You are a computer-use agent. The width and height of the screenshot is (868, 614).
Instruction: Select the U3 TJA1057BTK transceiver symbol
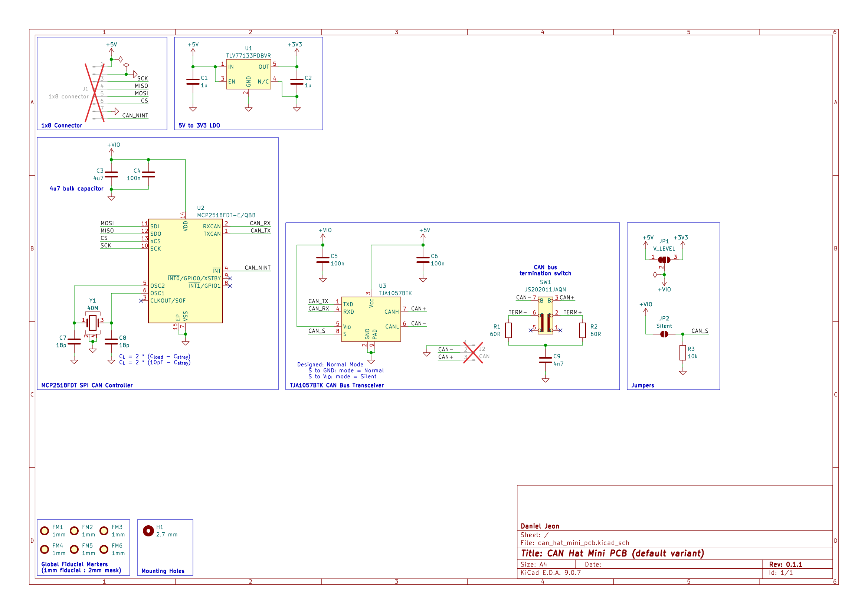[371, 319]
